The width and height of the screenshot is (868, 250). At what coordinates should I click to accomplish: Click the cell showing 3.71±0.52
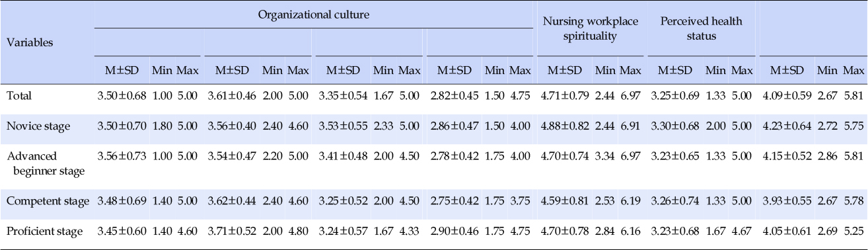tap(230, 231)
